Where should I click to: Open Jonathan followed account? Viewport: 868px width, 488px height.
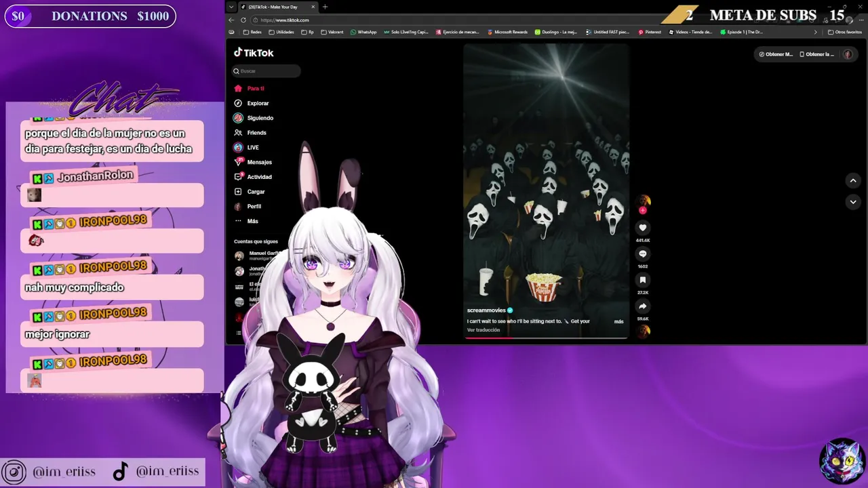tap(257, 271)
